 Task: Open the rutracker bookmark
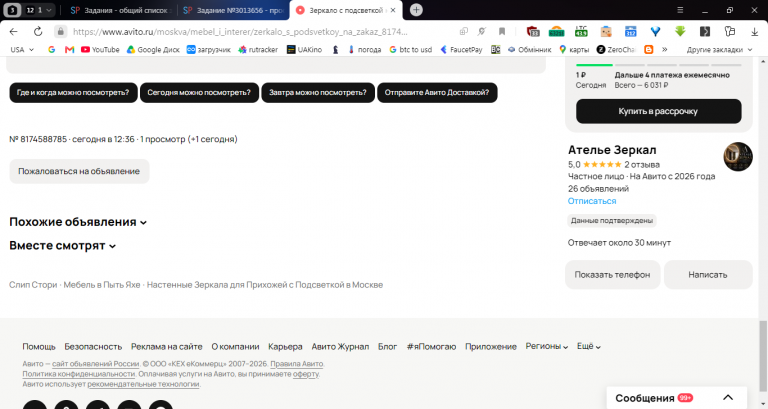258,49
